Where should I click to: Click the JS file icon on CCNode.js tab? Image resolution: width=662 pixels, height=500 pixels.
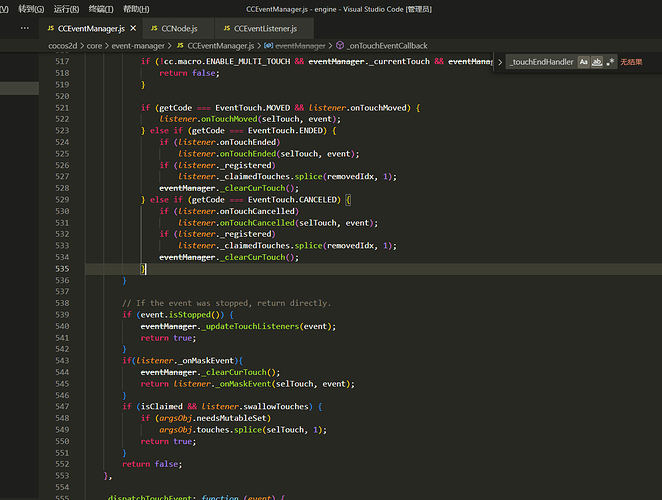coord(152,29)
